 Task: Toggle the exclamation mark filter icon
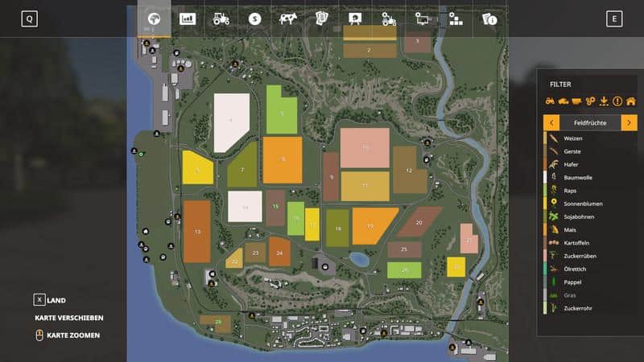(617, 101)
